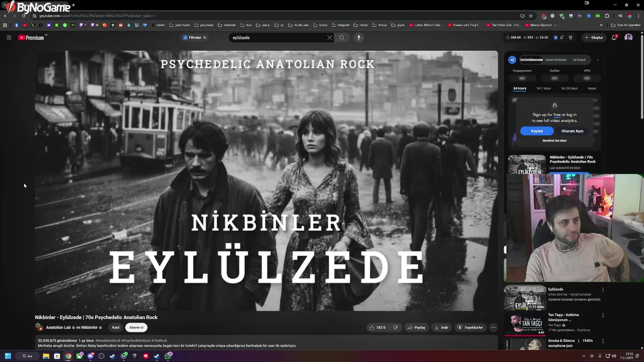Open the Anatolian Lab channel link

click(x=58, y=328)
